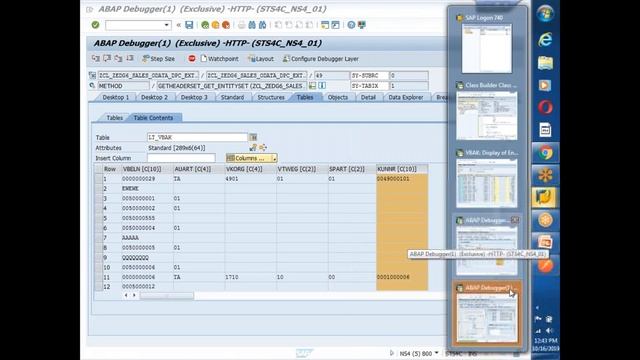Click the icon left of first ZCL_ZEDG6 field
640x360 pixels.
(92, 75)
